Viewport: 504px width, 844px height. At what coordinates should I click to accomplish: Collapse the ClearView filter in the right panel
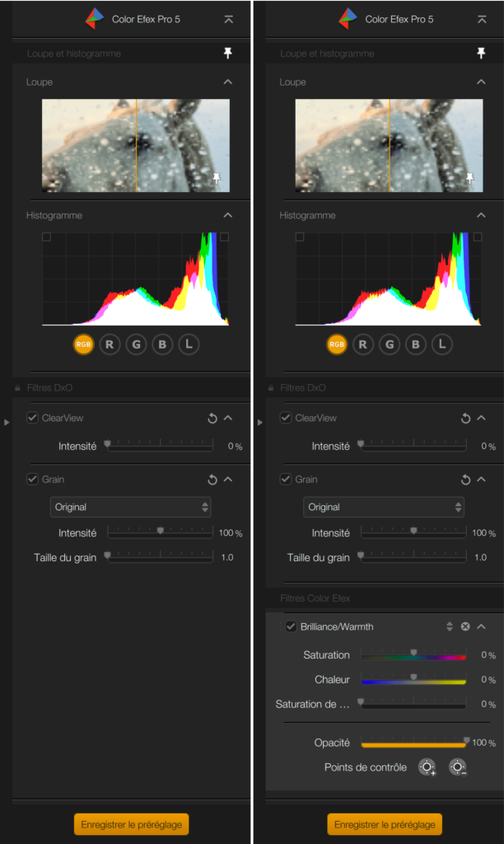482,418
